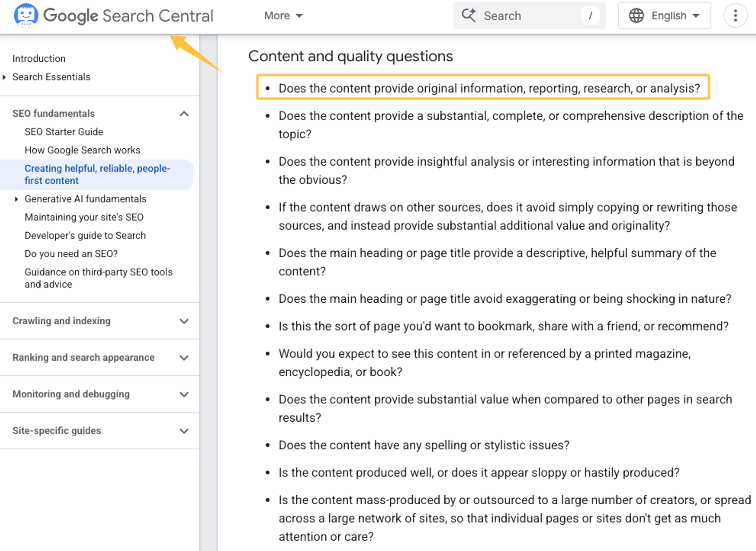Expand the Monitoring and debugging chevron
The height and width of the screenshot is (551, 756).
(x=184, y=394)
